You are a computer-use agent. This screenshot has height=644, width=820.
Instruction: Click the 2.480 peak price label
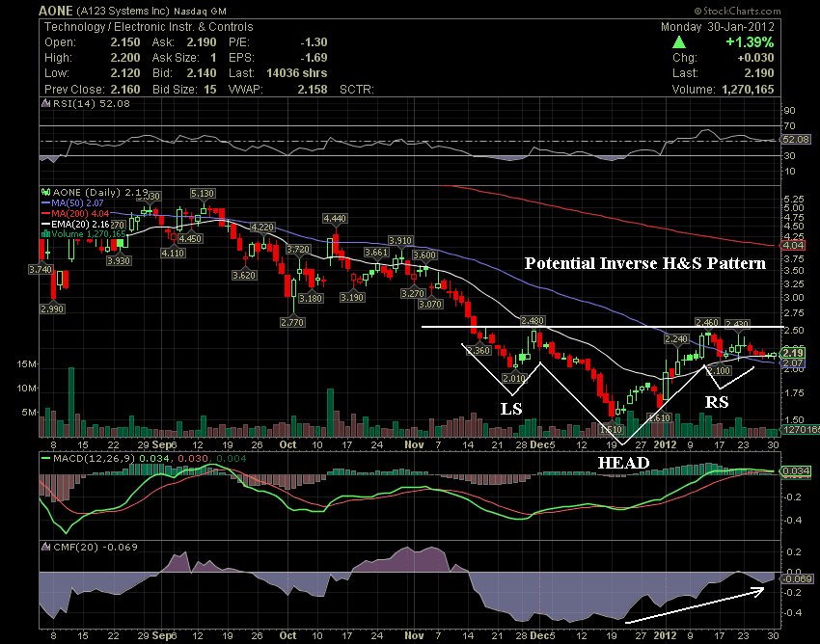tap(533, 320)
